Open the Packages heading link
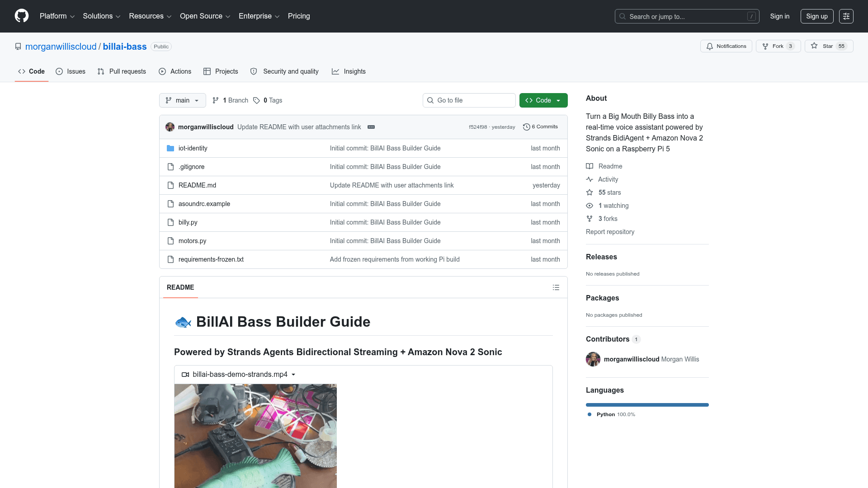 [602, 298]
